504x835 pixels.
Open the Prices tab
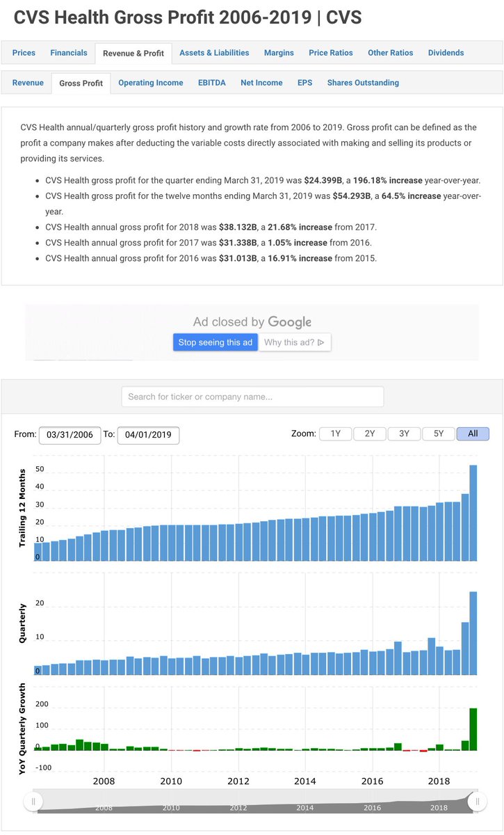tap(24, 53)
